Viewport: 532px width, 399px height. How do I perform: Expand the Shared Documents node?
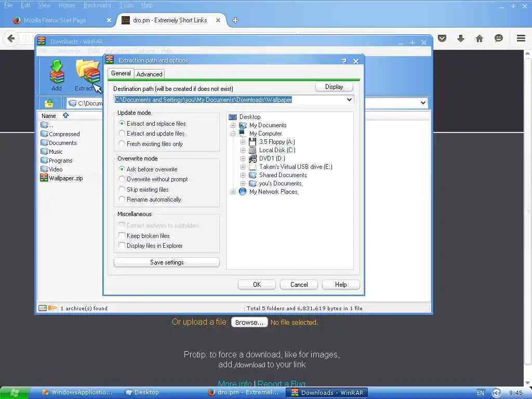243,175
